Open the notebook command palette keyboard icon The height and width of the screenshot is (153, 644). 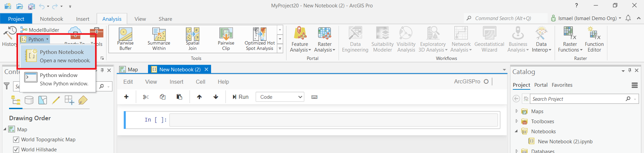tap(314, 97)
